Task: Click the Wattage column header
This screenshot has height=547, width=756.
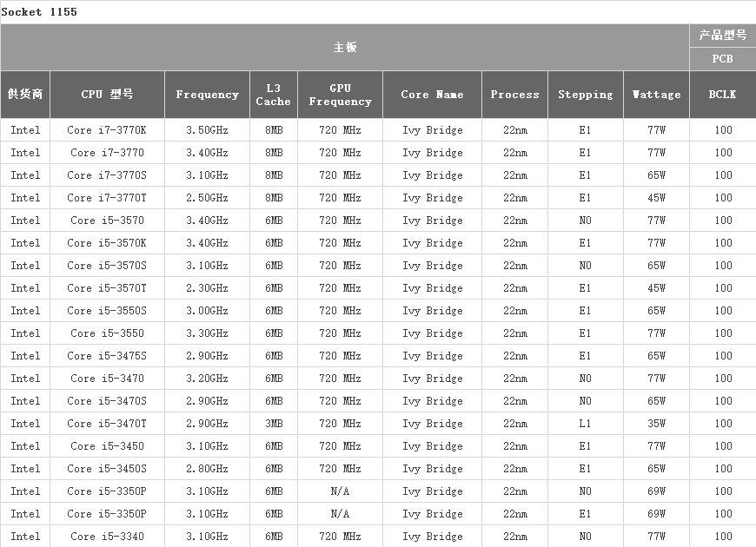Action: click(x=656, y=95)
